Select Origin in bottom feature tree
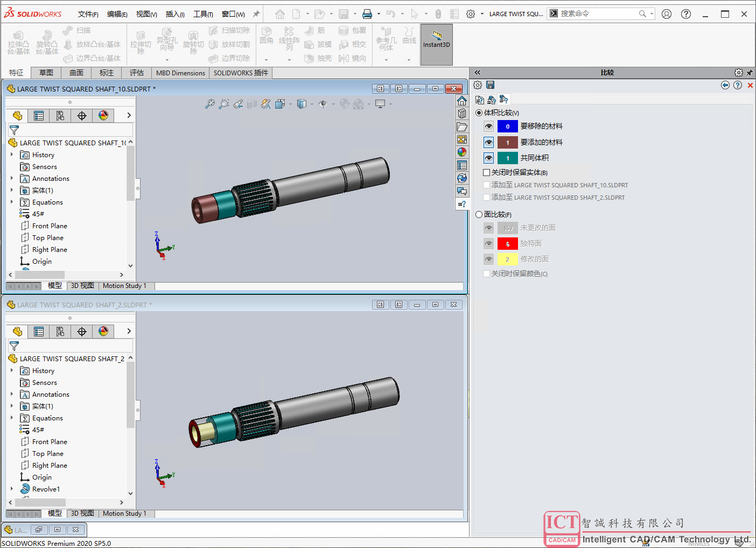This screenshot has height=548, width=756. [x=42, y=477]
